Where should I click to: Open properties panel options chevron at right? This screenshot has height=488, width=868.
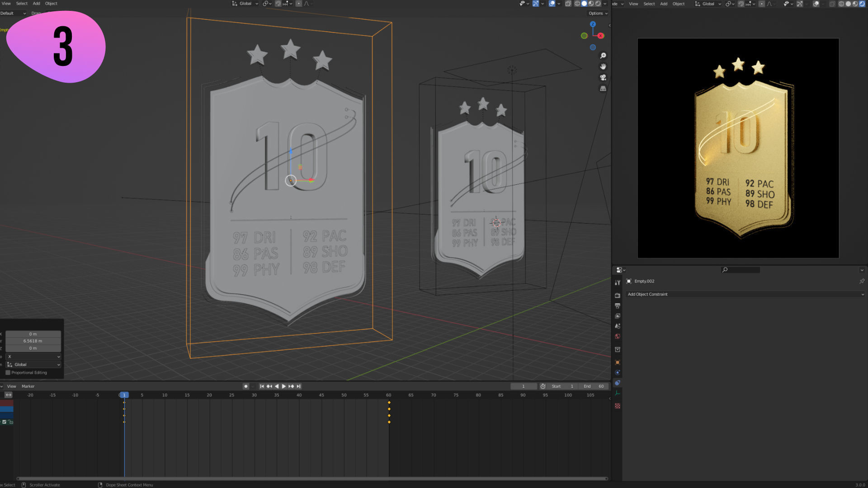pos(862,270)
